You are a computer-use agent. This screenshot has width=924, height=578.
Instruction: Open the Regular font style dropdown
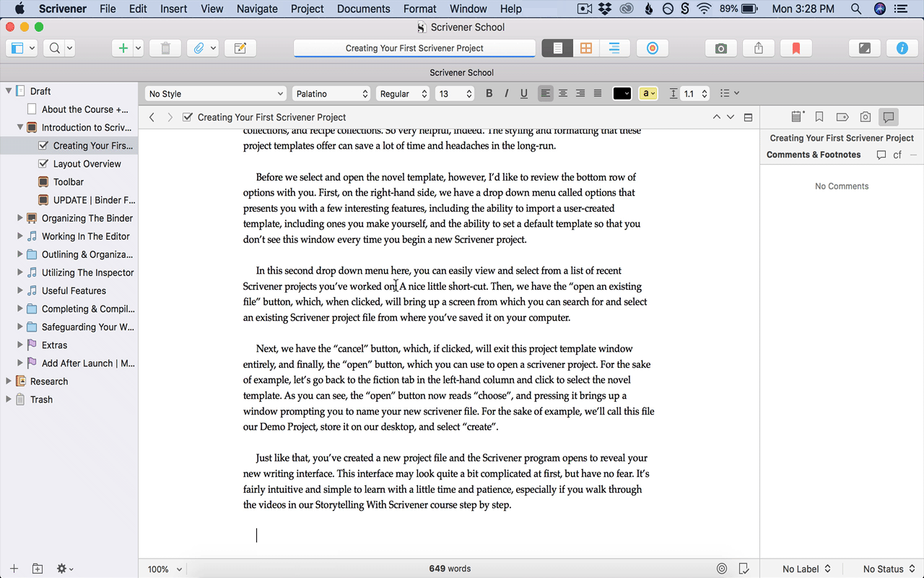pyautogui.click(x=403, y=94)
